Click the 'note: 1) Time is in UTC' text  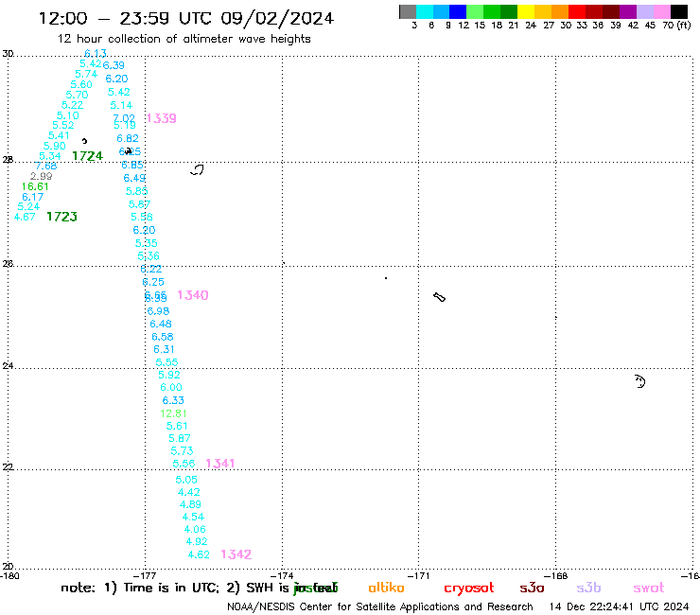coord(140,588)
